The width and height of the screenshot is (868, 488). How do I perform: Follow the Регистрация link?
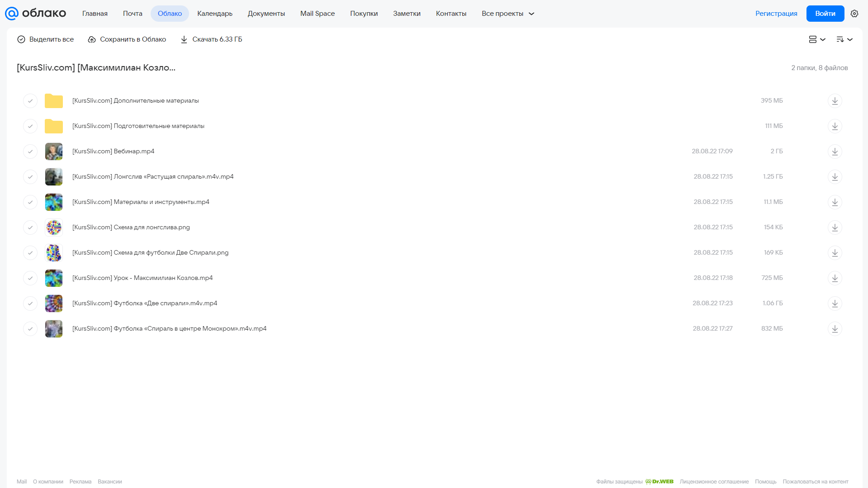776,14
